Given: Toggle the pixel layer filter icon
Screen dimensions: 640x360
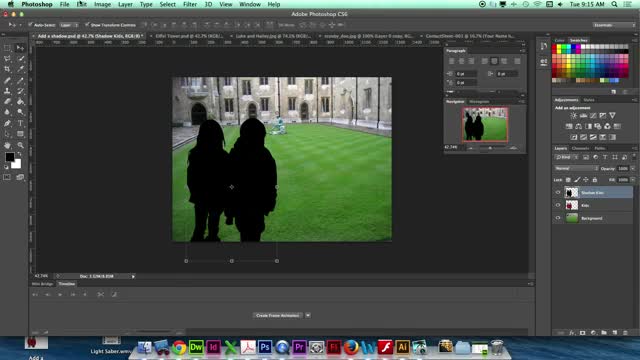Looking at the screenshot, I should 586,157.
